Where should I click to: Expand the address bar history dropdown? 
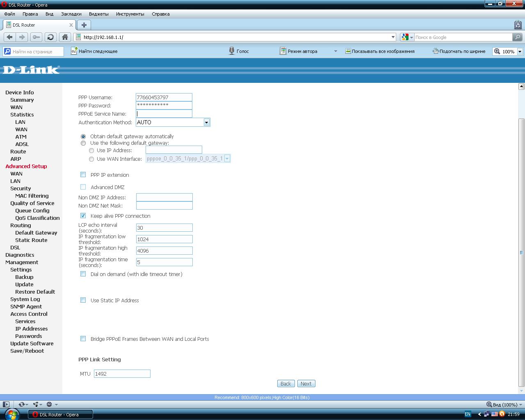pyautogui.click(x=393, y=37)
